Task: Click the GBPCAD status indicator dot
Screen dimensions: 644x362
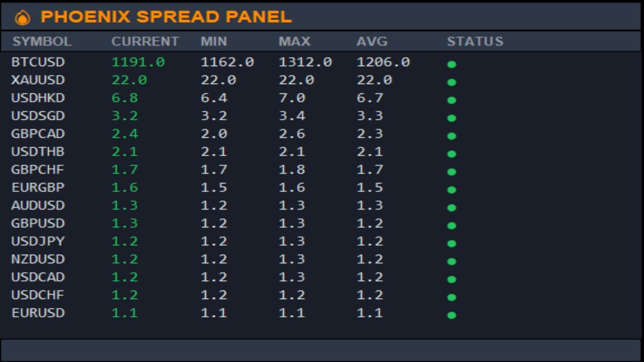Action: pyautogui.click(x=451, y=136)
